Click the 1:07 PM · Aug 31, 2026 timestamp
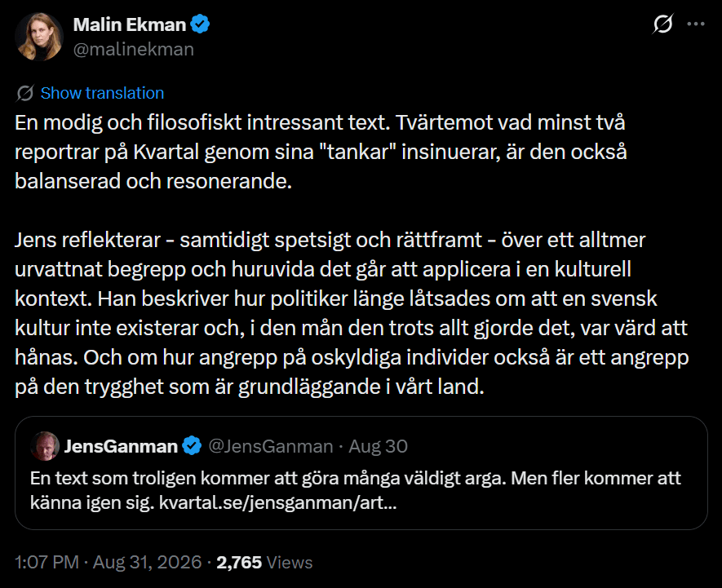Viewport: 722px width, 588px height. [109, 562]
